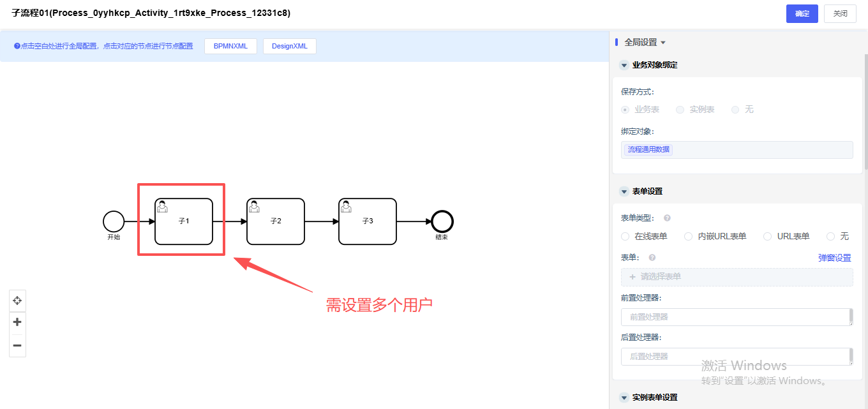Choose the 在线表单 radio option
The image size is (868, 409).
tap(625, 237)
